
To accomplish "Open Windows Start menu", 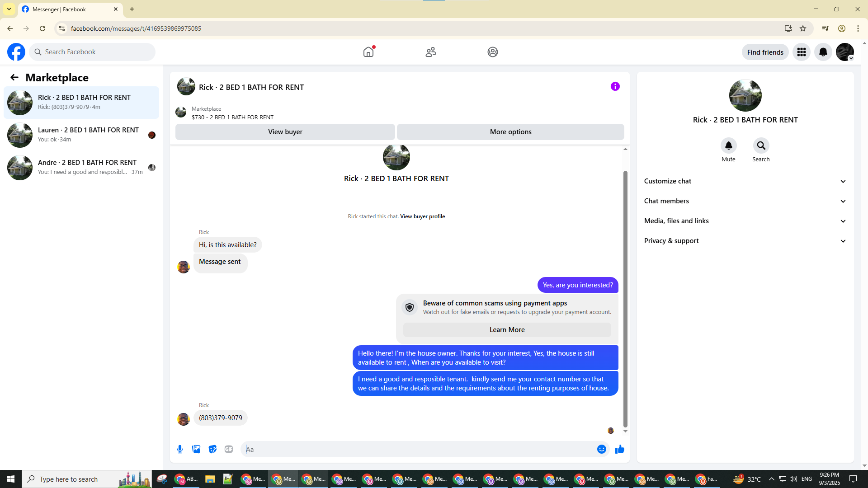I will click(x=11, y=479).
